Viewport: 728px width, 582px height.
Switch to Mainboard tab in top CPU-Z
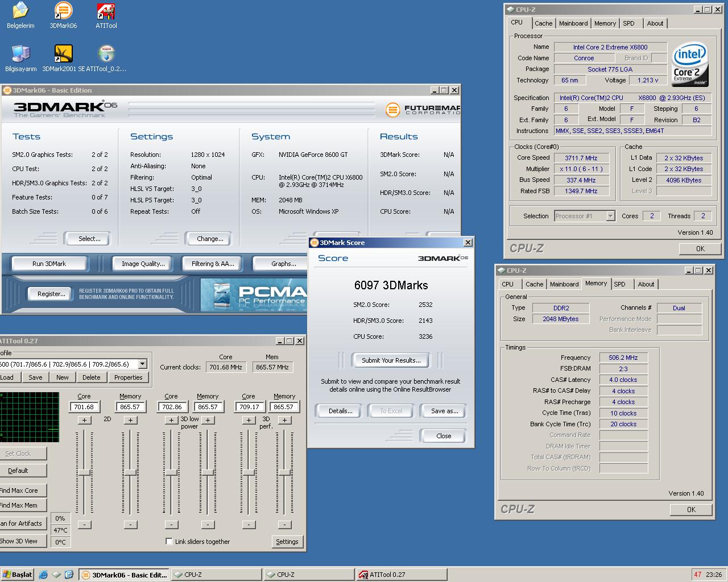click(573, 23)
